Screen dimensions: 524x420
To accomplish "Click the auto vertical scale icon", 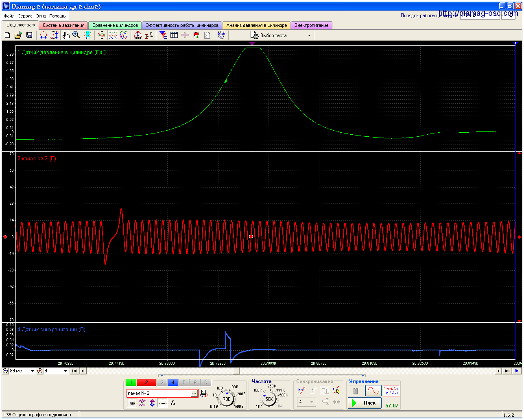I will [138, 35].
